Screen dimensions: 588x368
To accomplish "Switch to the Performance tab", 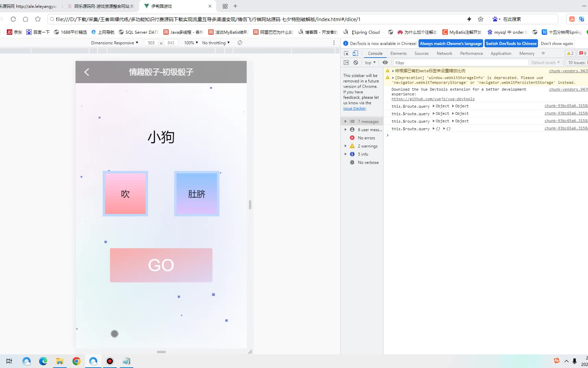I will 471,53.
